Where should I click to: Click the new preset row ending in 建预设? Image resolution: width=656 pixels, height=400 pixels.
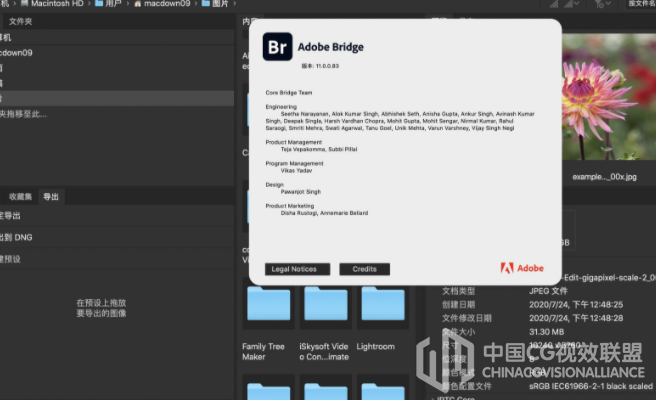pos(117,259)
